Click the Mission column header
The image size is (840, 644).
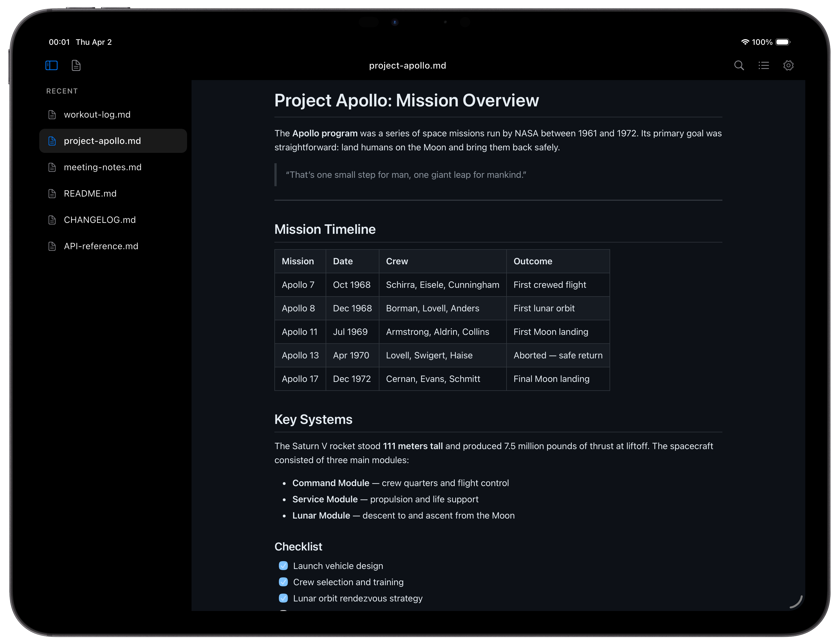(300, 262)
